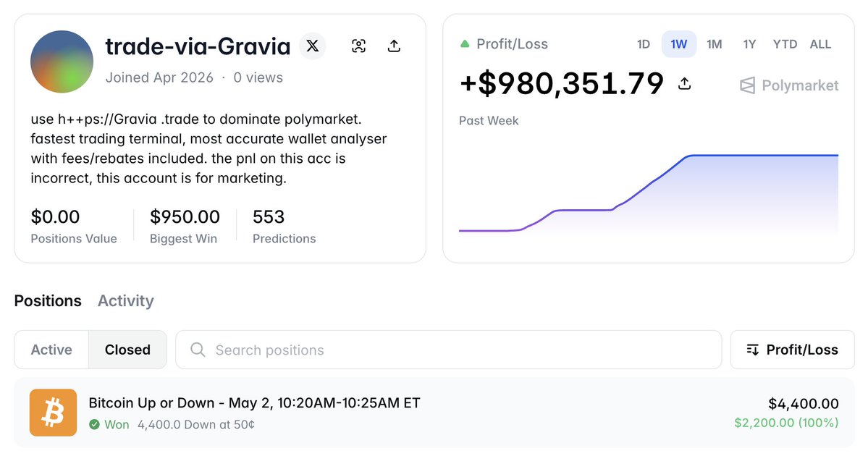Open the Profit/Loss sort dropdown

792,350
